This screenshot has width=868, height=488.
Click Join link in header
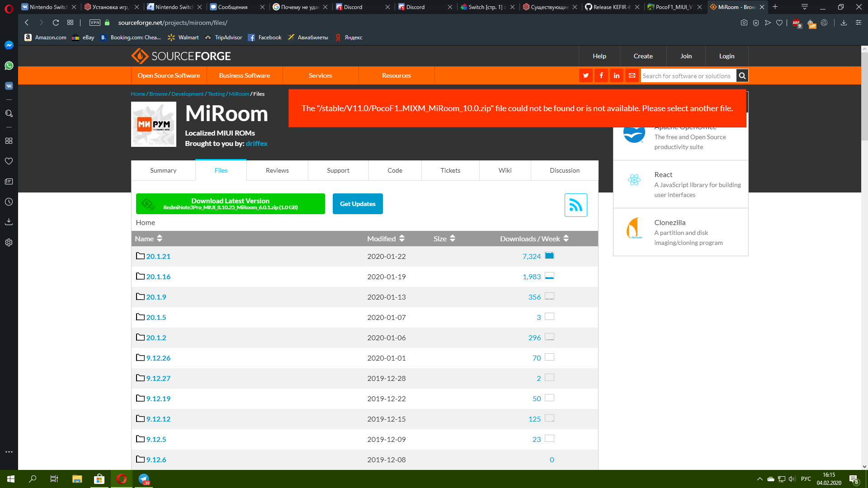click(686, 56)
